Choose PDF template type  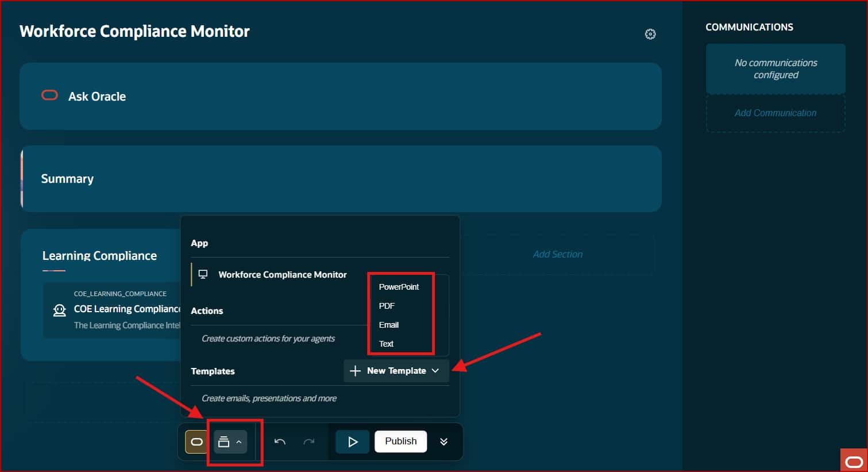(x=387, y=306)
